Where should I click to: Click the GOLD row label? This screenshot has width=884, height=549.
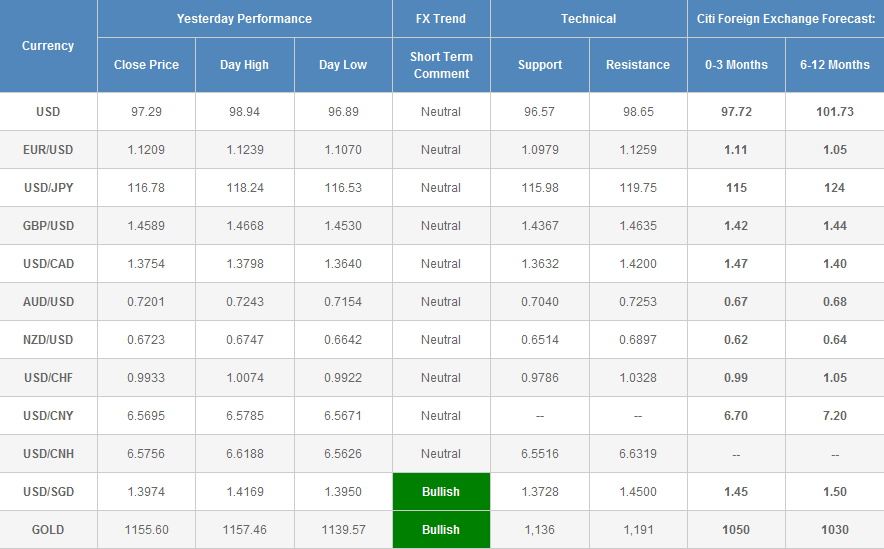[x=48, y=530]
